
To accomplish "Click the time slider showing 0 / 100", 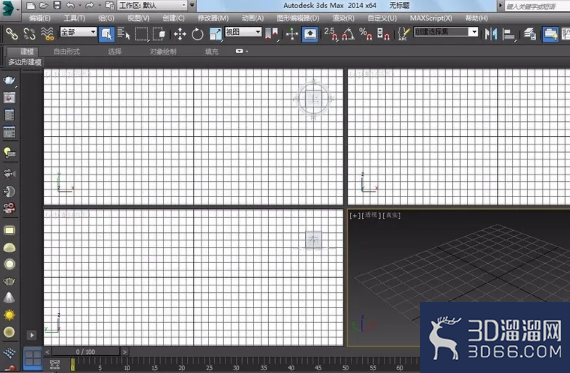I will pos(85,352).
